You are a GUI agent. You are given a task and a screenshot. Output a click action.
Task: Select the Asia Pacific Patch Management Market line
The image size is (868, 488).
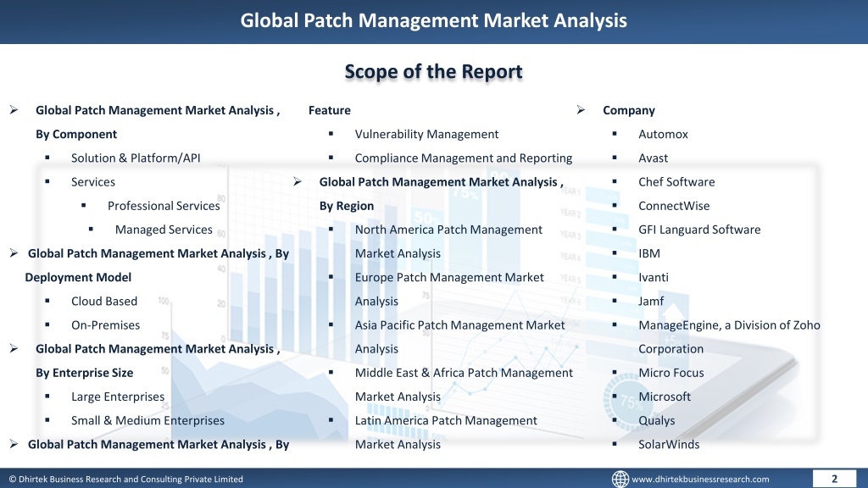(x=460, y=324)
